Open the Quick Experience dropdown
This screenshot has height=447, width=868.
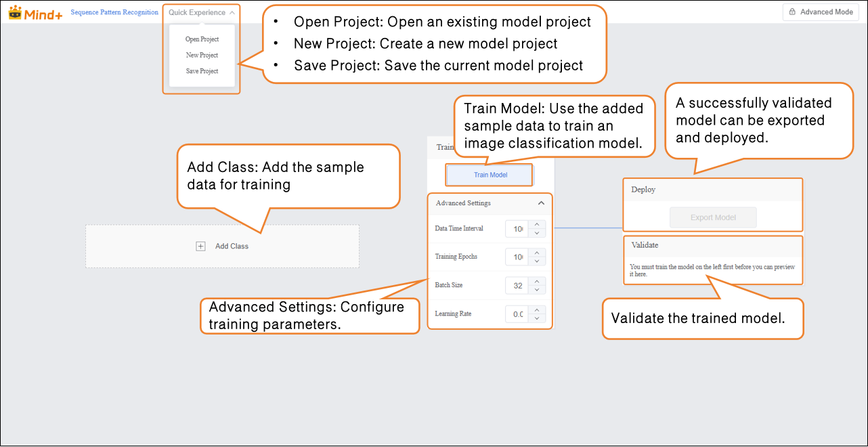pos(202,12)
